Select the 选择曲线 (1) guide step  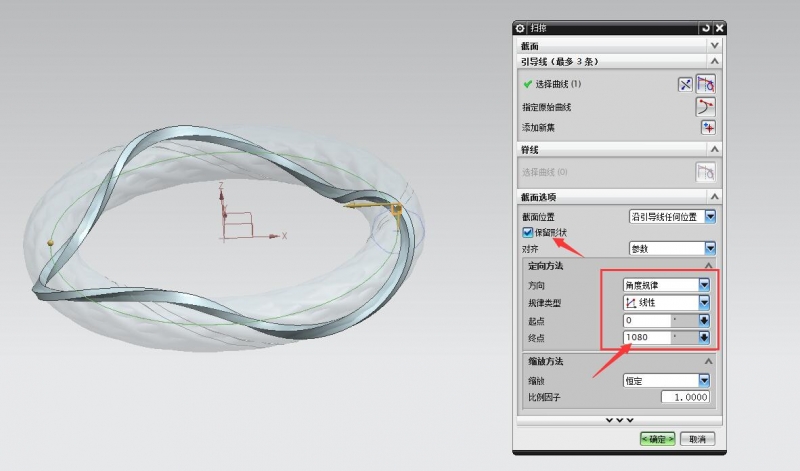[x=558, y=84]
